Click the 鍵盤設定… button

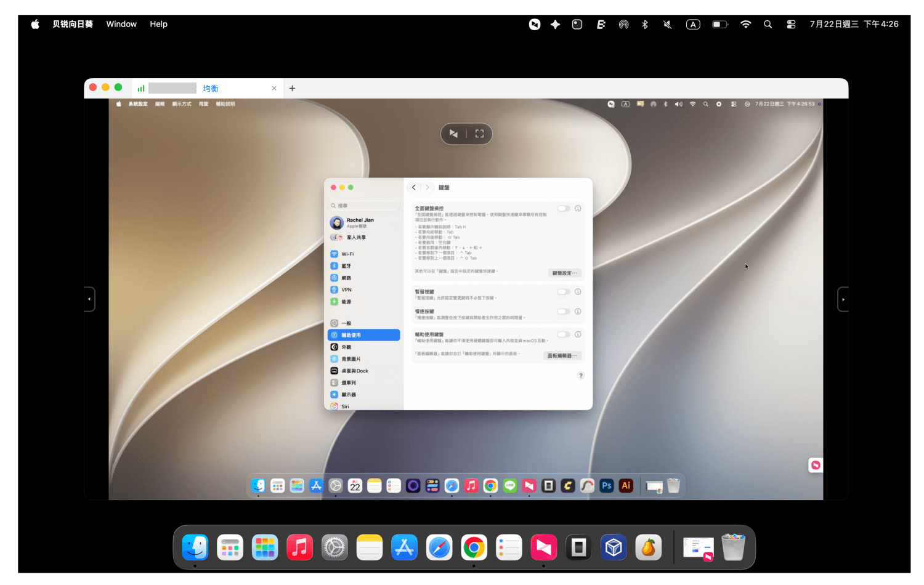pyautogui.click(x=564, y=273)
